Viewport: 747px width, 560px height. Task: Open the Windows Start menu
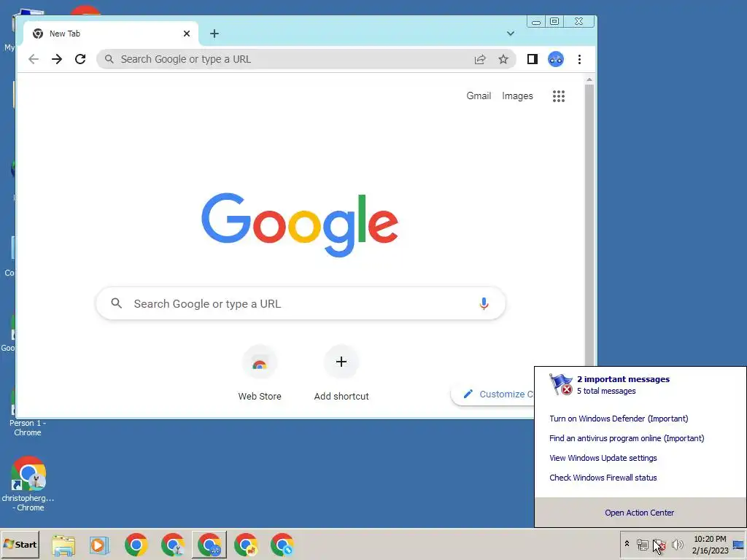tap(20, 544)
